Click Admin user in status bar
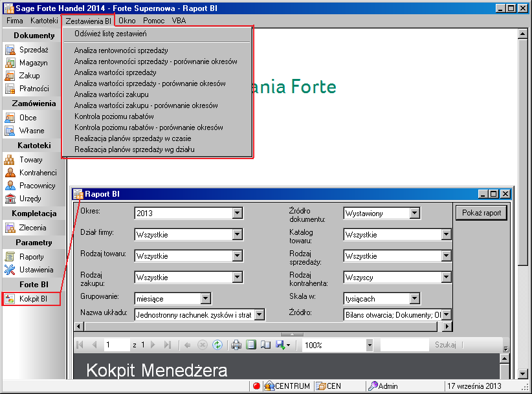Image resolution: width=532 pixels, height=394 pixels. 383,386
